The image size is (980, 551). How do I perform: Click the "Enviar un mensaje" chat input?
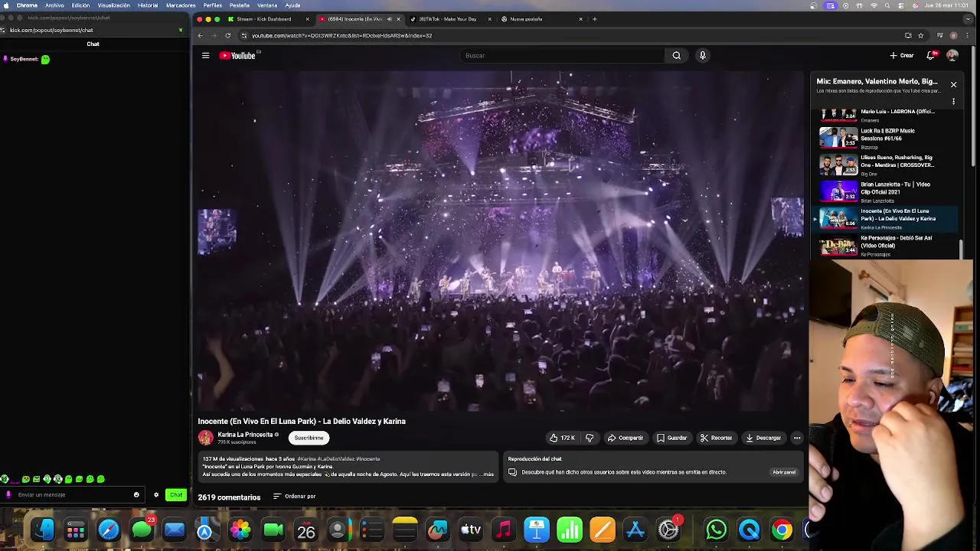click(73, 494)
